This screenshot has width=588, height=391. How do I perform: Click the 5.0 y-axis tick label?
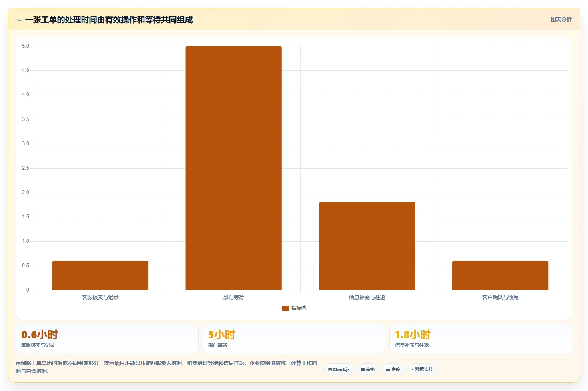[26, 46]
